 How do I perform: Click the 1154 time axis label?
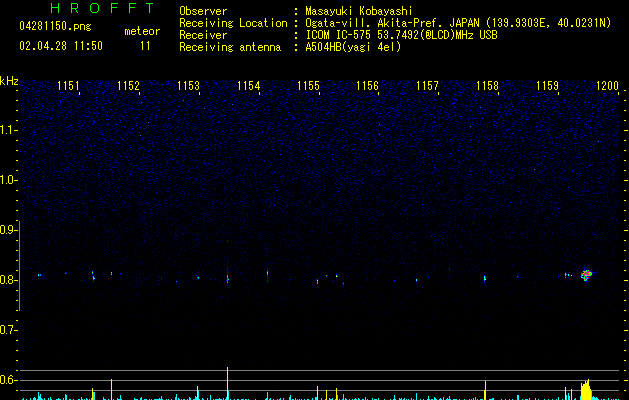(x=248, y=85)
